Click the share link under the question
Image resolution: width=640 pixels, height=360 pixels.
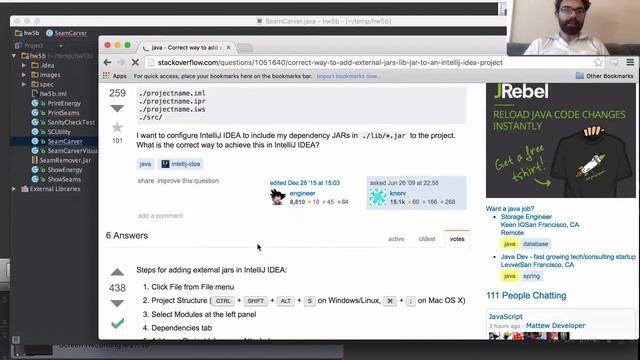(x=146, y=181)
